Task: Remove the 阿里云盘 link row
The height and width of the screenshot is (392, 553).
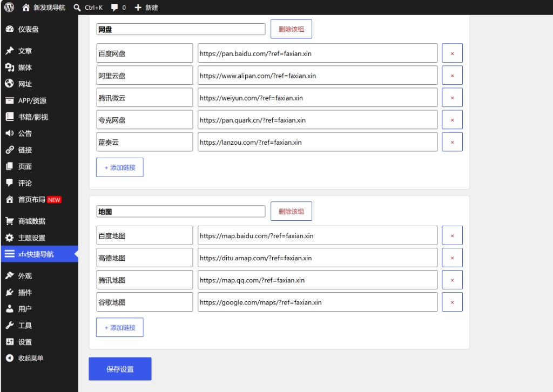Action: click(x=452, y=76)
